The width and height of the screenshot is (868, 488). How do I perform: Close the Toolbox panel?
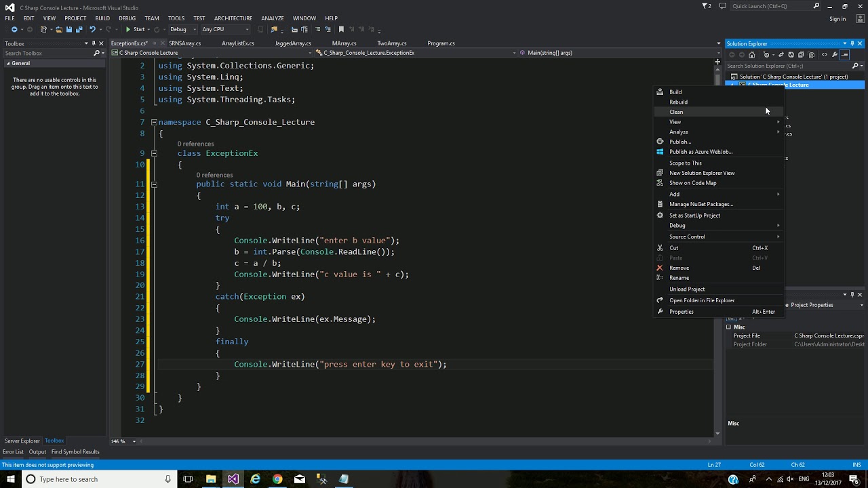point(101,43)
